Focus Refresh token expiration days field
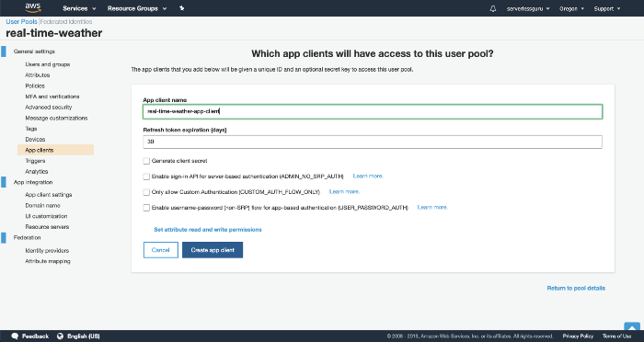The image size is (644, 342). pyautogui.click(x=373, y=142)
